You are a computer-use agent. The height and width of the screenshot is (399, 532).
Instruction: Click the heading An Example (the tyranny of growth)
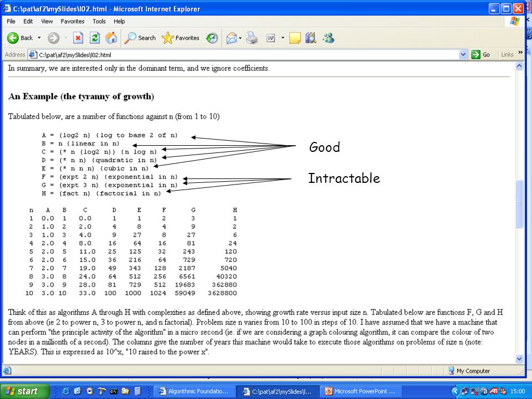[81, 96]
